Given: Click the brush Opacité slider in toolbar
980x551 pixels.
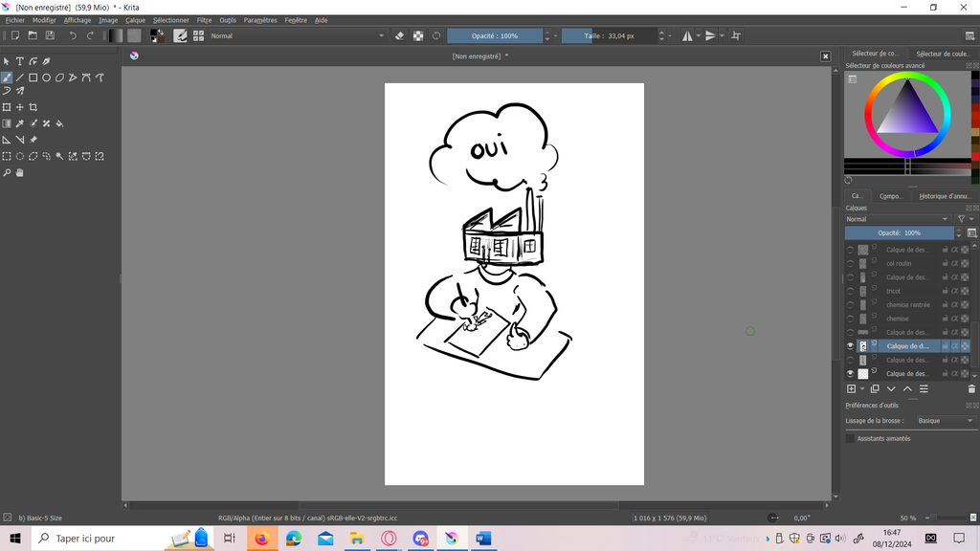Looking at the screenshot, I should tap(495, 35).
